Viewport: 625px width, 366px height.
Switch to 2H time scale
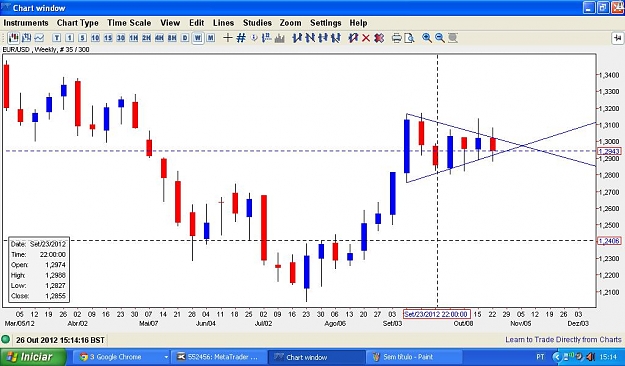coord(146,38)
